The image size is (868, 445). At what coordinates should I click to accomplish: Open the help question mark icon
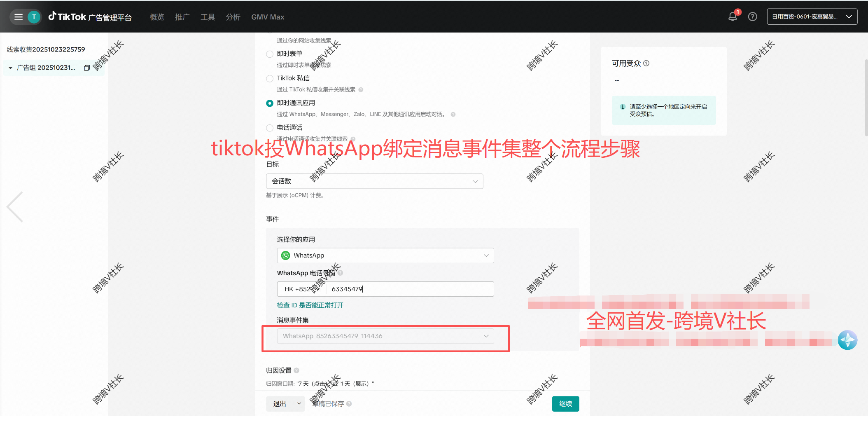[x=752, y=16]
